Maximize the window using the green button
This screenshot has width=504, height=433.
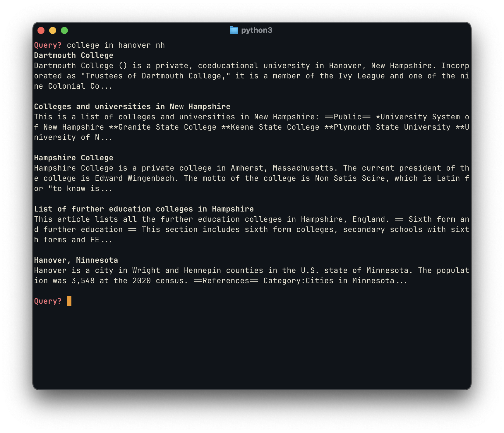[64, 30]
